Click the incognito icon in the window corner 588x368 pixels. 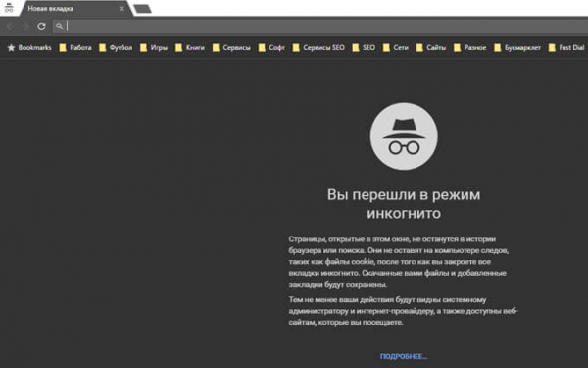9,8
